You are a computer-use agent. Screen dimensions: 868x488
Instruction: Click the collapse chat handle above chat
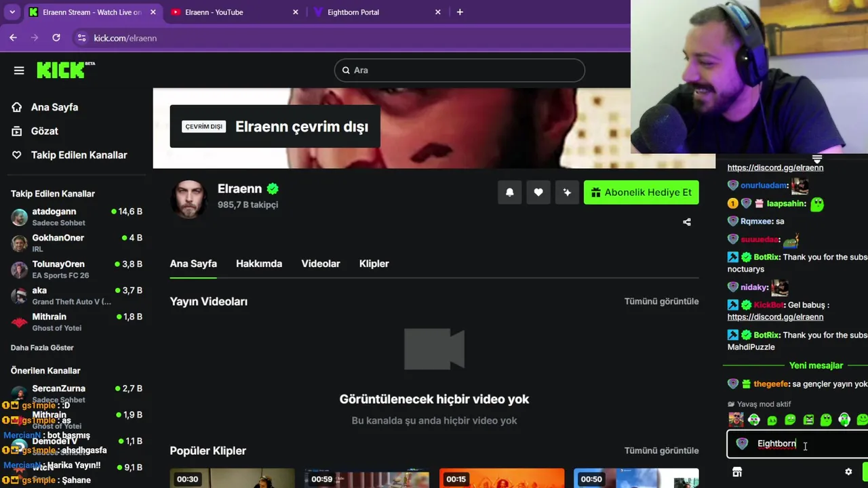pyautogui.click(x=817, y=160)
